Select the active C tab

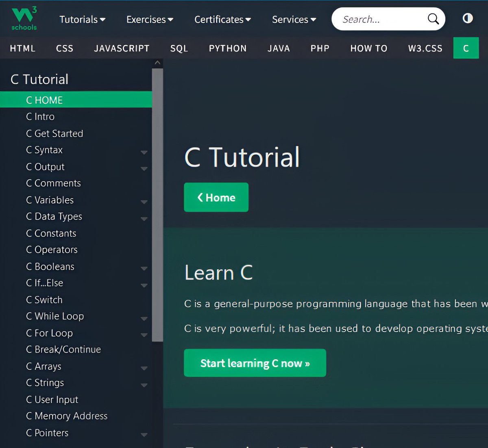(x=466, y=48)
